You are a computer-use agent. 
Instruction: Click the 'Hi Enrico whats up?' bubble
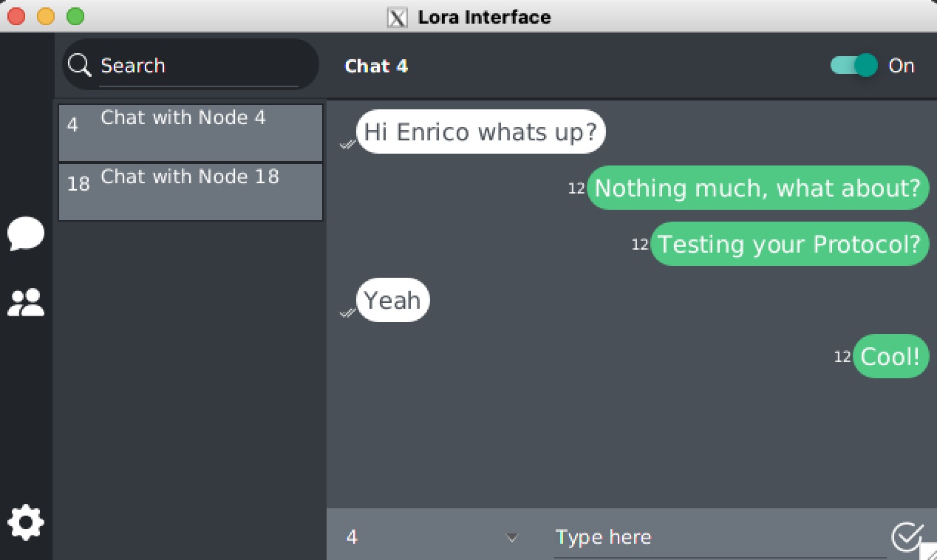(481, 132)
